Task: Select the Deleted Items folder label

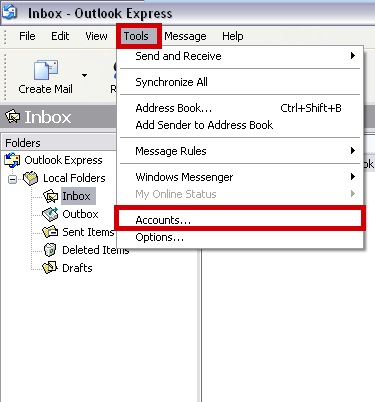Action: coord(95,250)
